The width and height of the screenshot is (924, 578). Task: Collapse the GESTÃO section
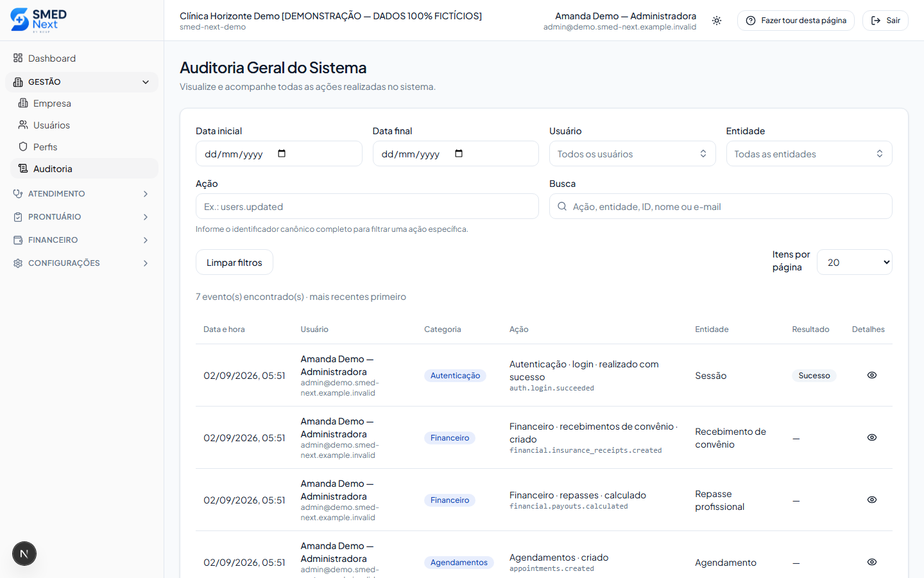point(81,82)
